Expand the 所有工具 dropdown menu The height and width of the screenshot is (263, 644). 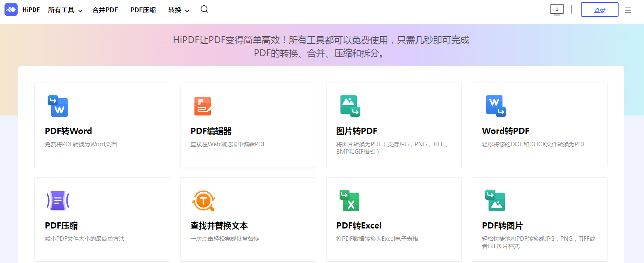65,10
